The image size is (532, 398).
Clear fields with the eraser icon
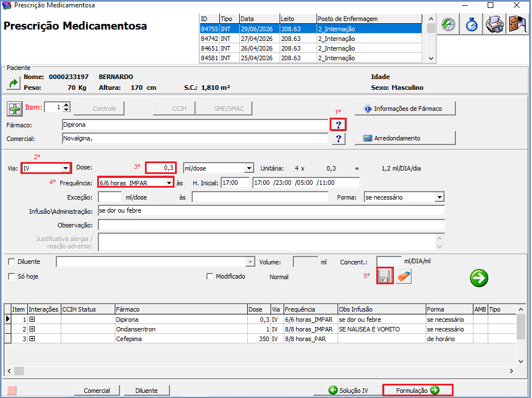coord(404,276)
